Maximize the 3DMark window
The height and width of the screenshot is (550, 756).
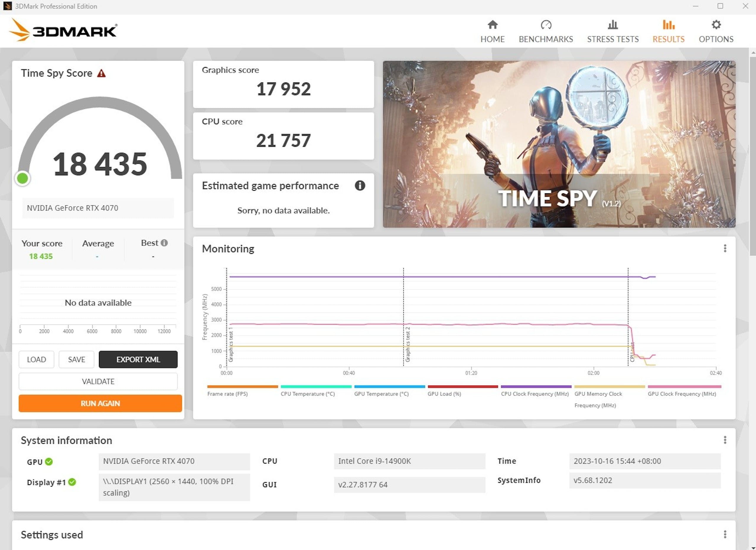pos(720,6)
